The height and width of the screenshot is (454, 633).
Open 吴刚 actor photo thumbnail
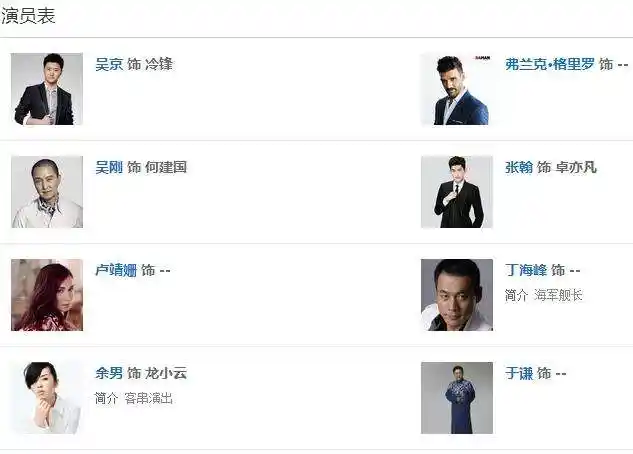tap(47, 192)
